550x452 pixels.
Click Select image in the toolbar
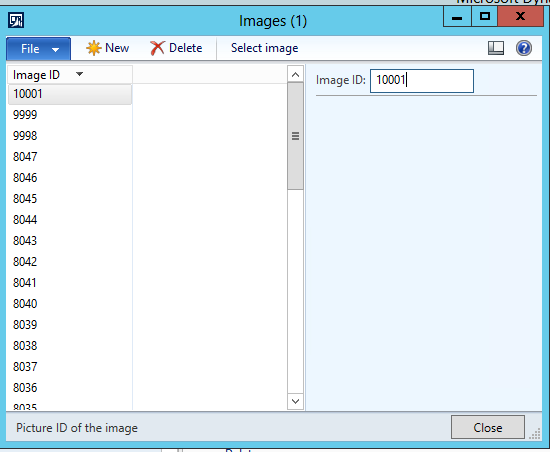click(264, 48)
